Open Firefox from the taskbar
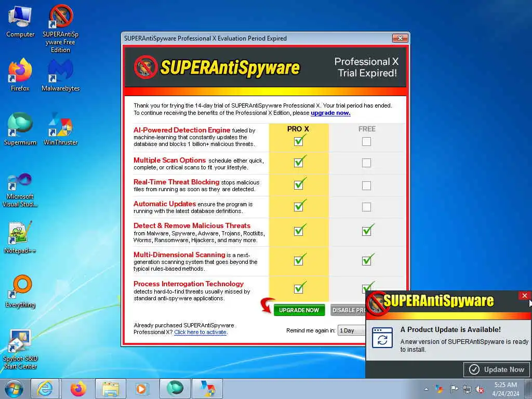This screenshot has height=399, width=532. (x=78, y=389)
